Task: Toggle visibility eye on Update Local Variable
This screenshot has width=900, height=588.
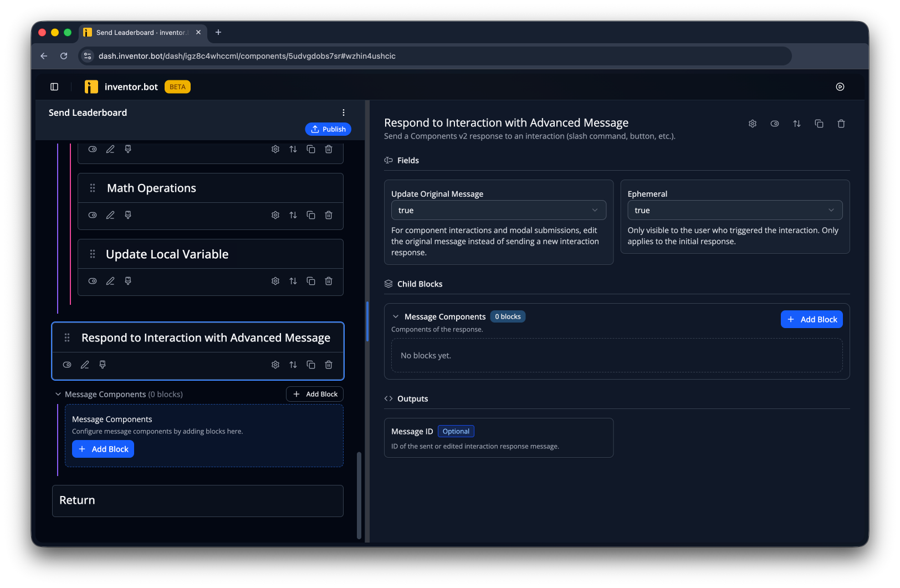Action: [x=93, y=281]
